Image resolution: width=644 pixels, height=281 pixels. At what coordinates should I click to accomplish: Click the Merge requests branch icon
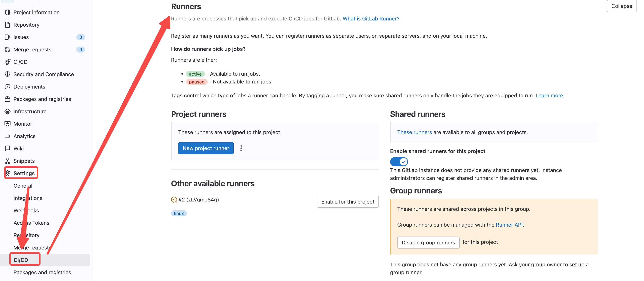(8, 50)
